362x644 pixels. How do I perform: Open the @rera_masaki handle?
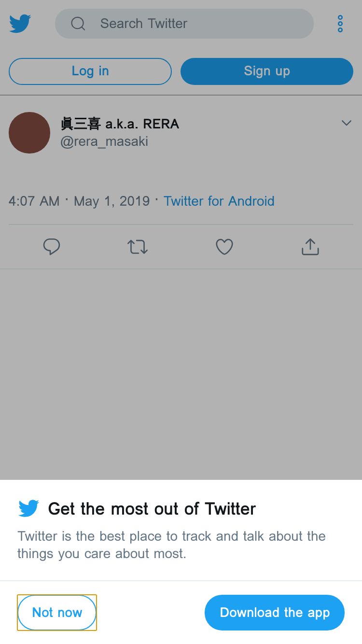[104, 141]
